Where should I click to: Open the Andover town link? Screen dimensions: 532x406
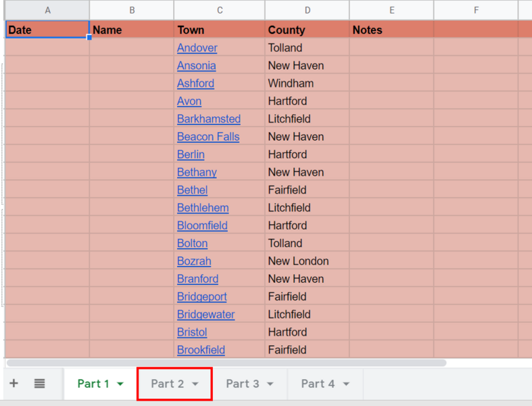[x=197, y=48]
